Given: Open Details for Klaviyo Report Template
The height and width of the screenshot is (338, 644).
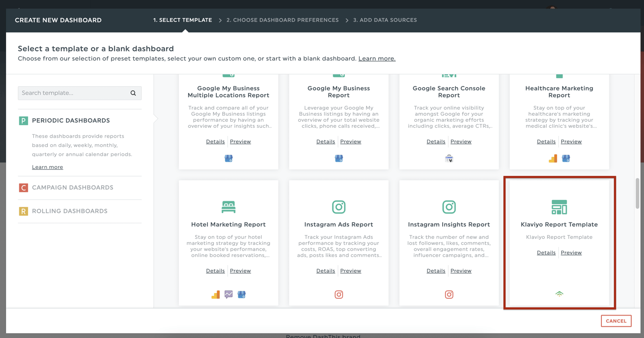Looking at the screenshot, I should [546, 252].
